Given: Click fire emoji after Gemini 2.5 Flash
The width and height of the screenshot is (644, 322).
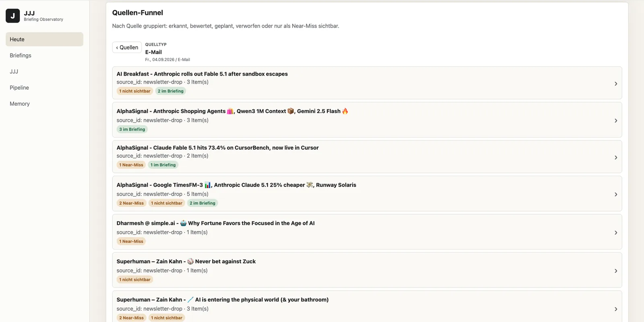Looking at the screenshot, I should pyautogui.click(x=345, y=111).
